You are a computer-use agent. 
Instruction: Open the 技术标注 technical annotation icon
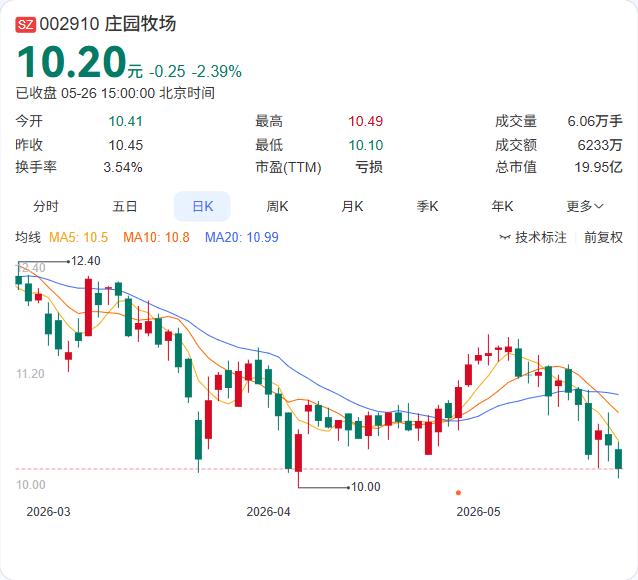point(505,237)
